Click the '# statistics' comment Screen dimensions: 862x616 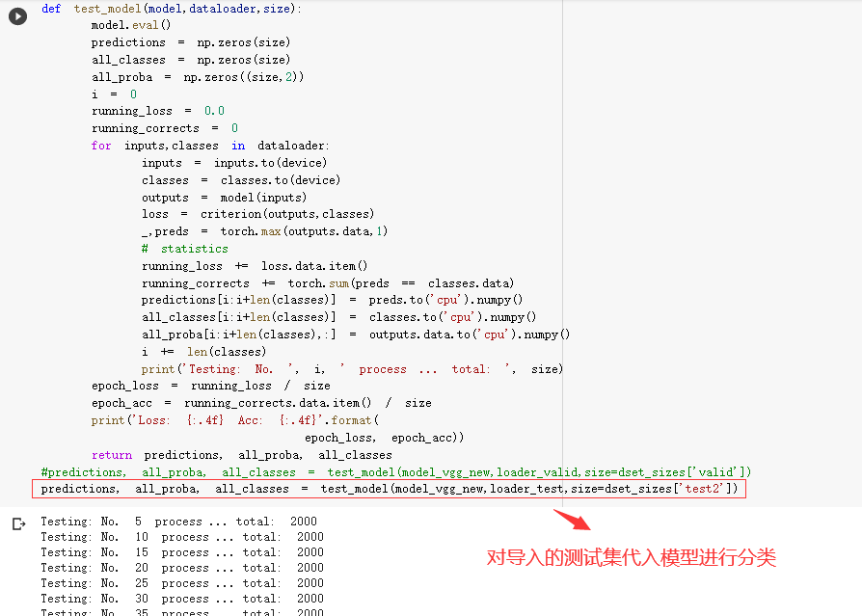click(x=185, y=249)
